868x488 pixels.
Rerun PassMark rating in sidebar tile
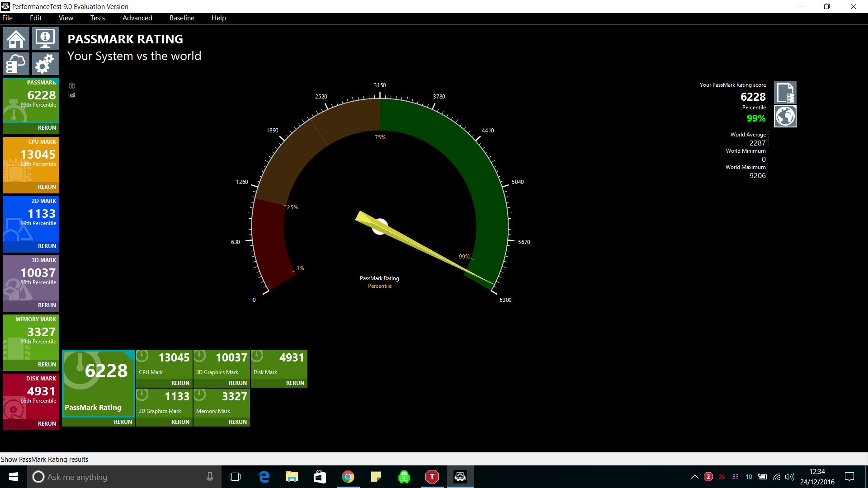click(x=47, y=128)
